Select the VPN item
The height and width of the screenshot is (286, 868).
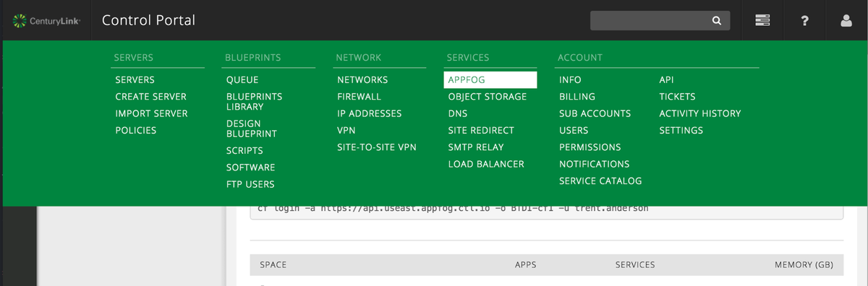click(346, 131)
